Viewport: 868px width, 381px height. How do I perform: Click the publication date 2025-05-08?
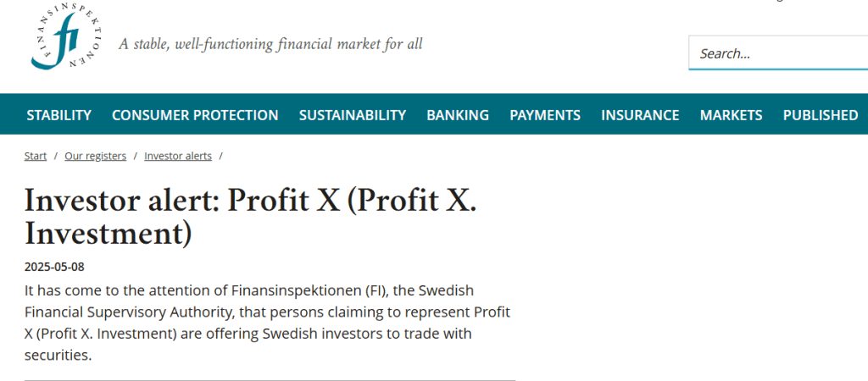[54, 267]
